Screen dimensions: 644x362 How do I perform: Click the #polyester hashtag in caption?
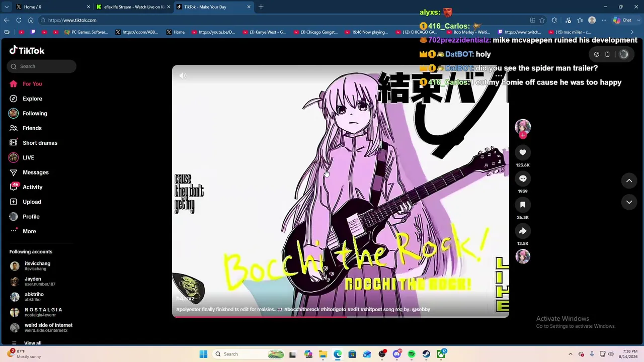(188, 309)
